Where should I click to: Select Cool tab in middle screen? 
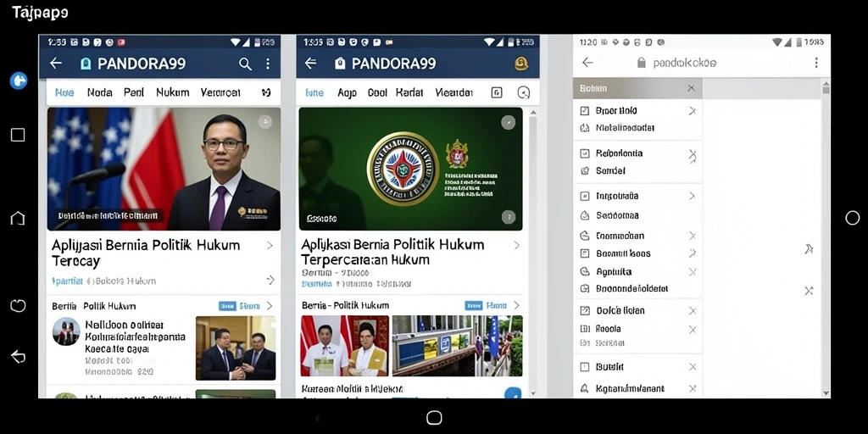point(377,93)
